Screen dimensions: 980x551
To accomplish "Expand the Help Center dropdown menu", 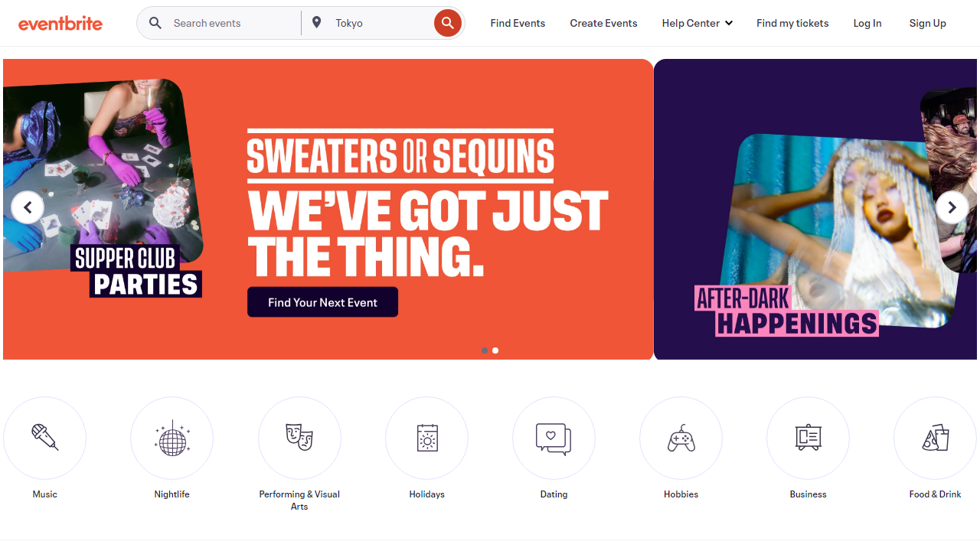I will point(697,23).
